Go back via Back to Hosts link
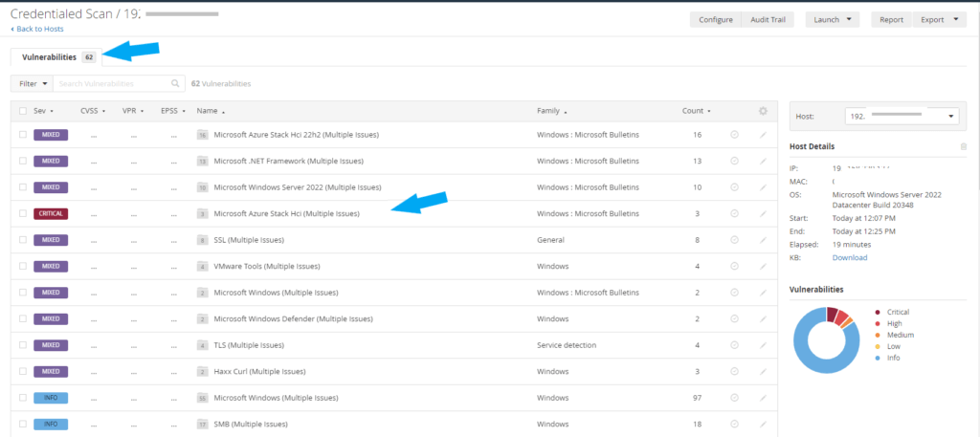This screenshot has height=437, width=980. [x=37, y=29]
